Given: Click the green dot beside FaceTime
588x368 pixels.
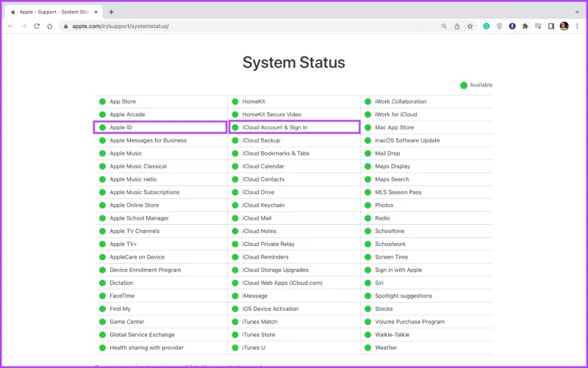Looking at the screenshot, I should 102,296.
